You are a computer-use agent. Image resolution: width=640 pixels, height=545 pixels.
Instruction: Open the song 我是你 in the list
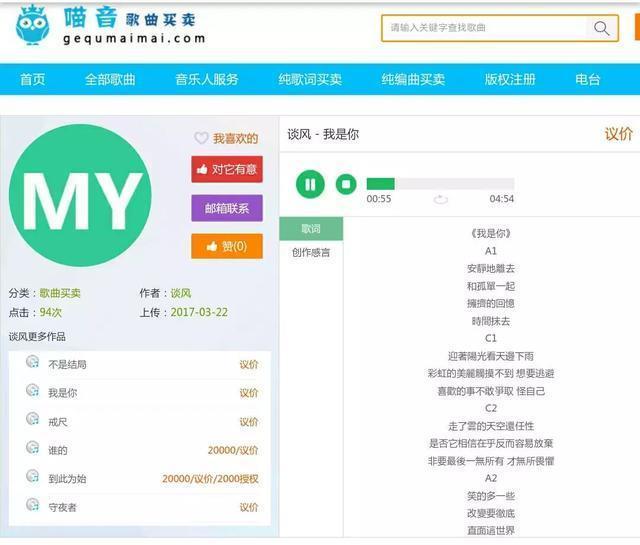pos(62,393)
